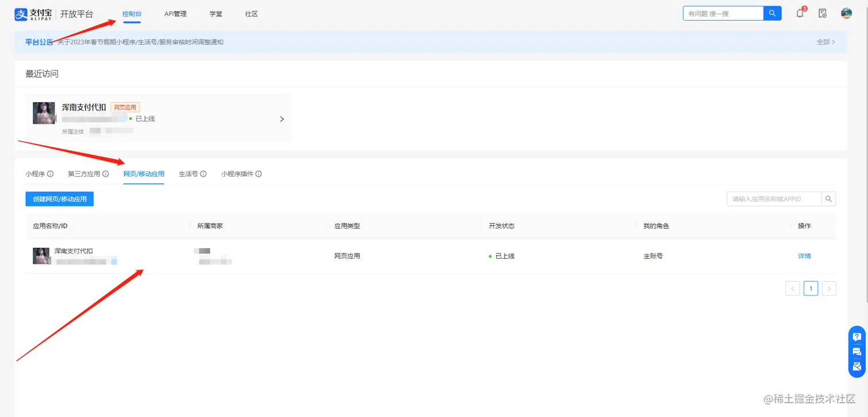
Task: Show info icon beside 小程序插件
Action: click(259, 174)
